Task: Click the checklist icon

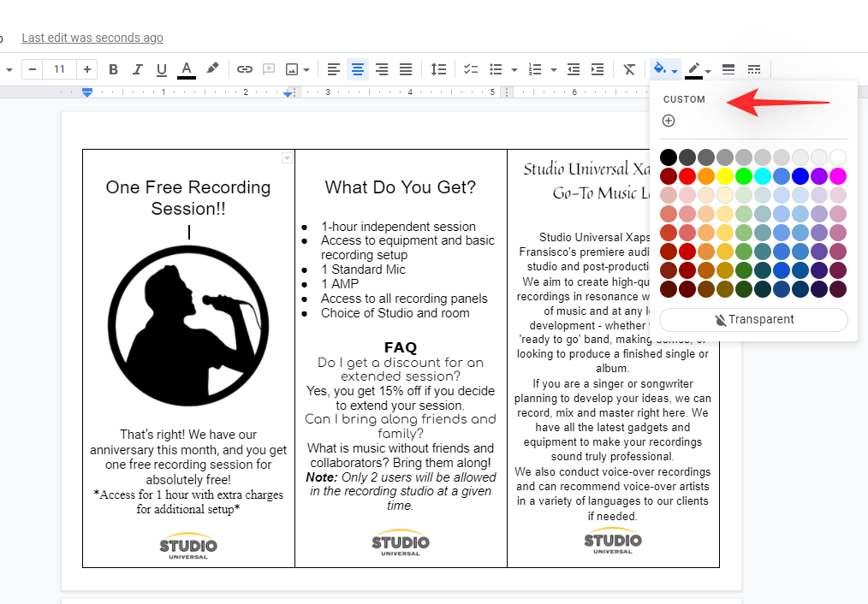Action: 471,69
